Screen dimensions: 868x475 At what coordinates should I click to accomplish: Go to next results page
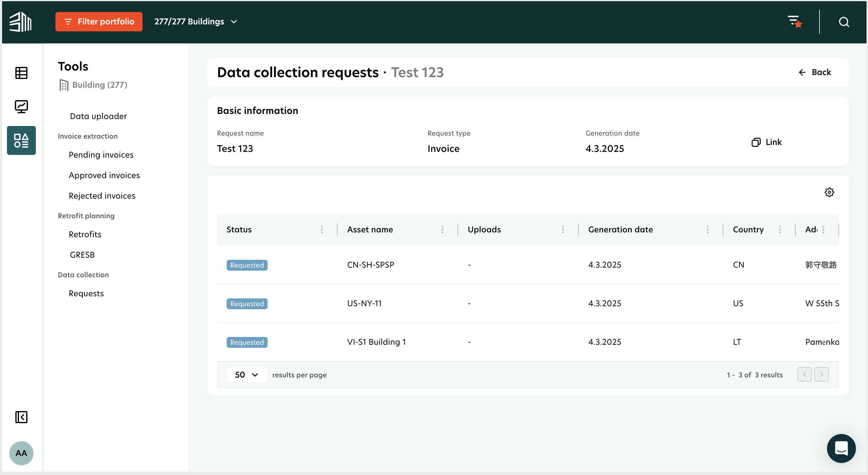point(822,375)
